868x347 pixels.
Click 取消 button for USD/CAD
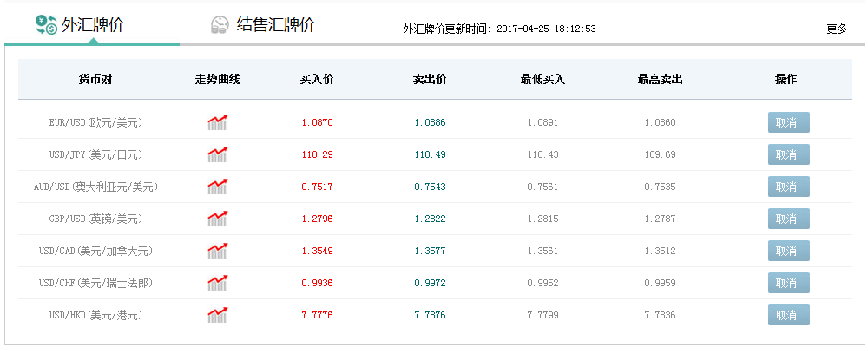pyautogui.click(x=788, y=251)
